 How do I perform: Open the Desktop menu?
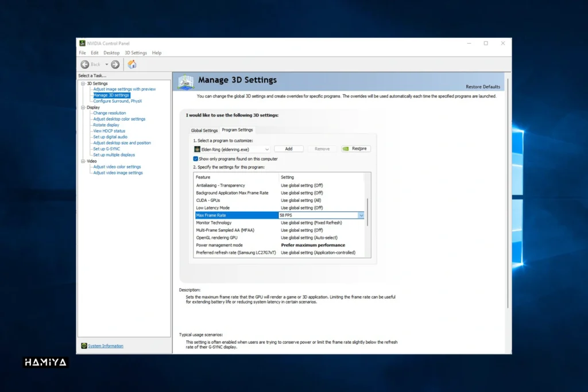tap(111, 53)
